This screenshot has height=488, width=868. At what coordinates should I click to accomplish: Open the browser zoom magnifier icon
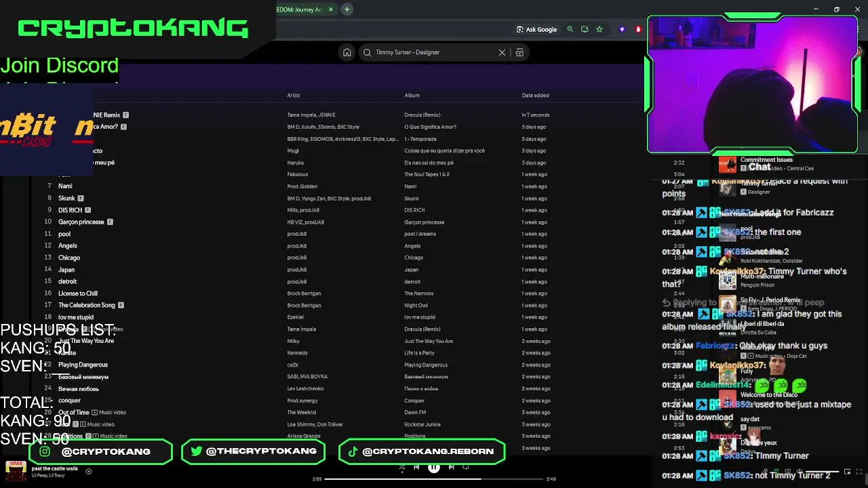click(570, 29)
